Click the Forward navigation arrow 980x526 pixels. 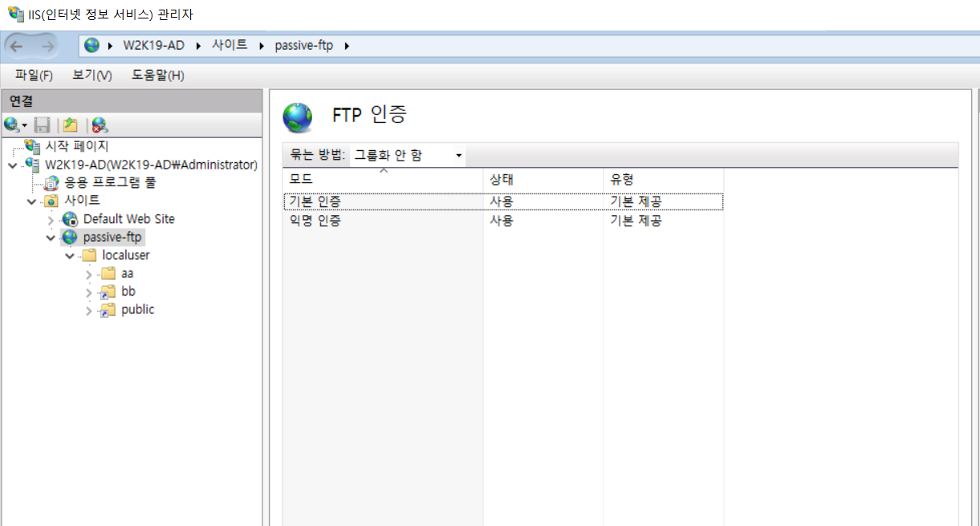(47, 46)
